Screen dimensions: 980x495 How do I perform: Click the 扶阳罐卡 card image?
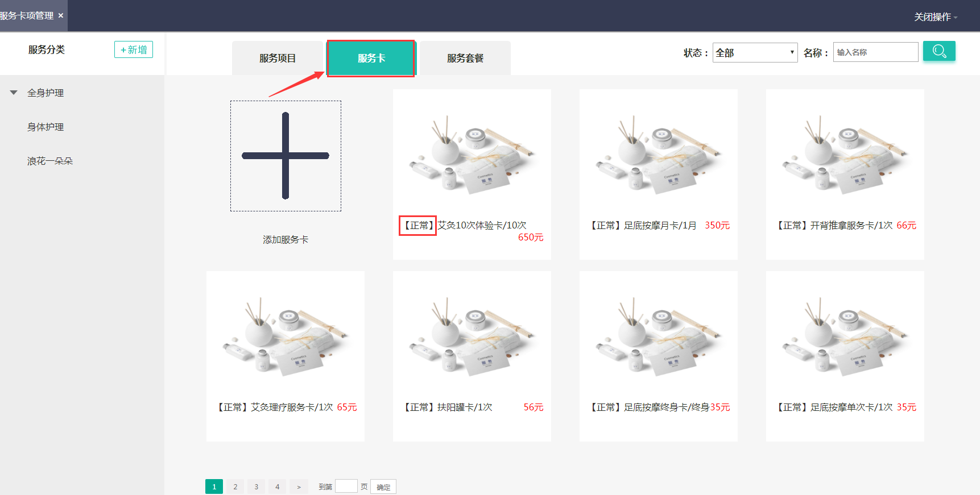472,336
